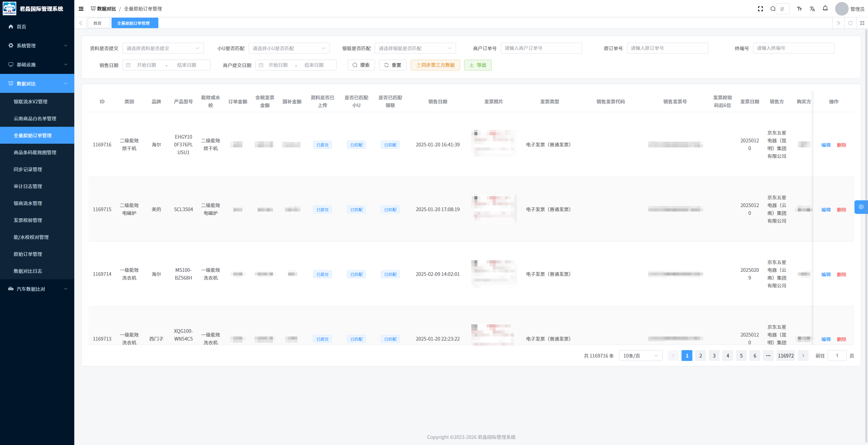Open font size setting icon
This screenshot has width=868, height=445.
(x=800, y=9)
